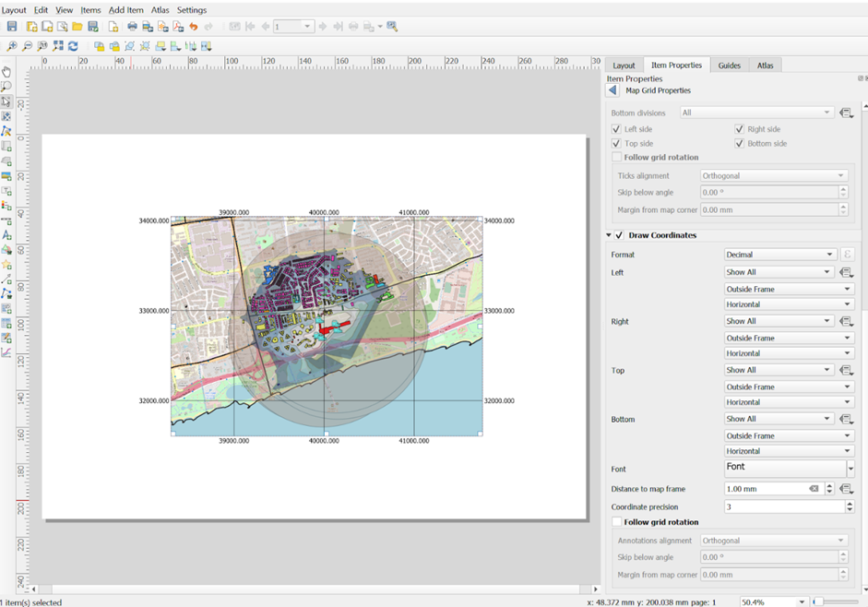This screenshot has width=868, height=607.
Task: Click the Distance to map frame field
Action: coord(766,489)
